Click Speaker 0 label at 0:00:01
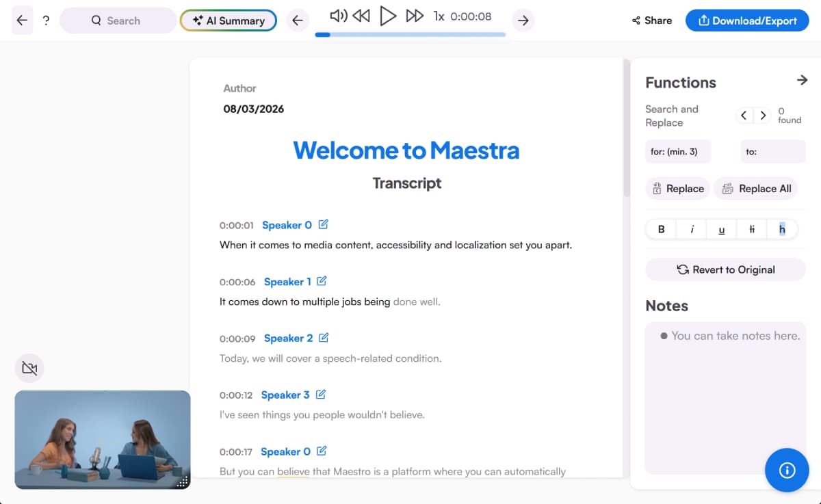Image resolution: width=821 pixels, height=504 pixels. point(287,225)
